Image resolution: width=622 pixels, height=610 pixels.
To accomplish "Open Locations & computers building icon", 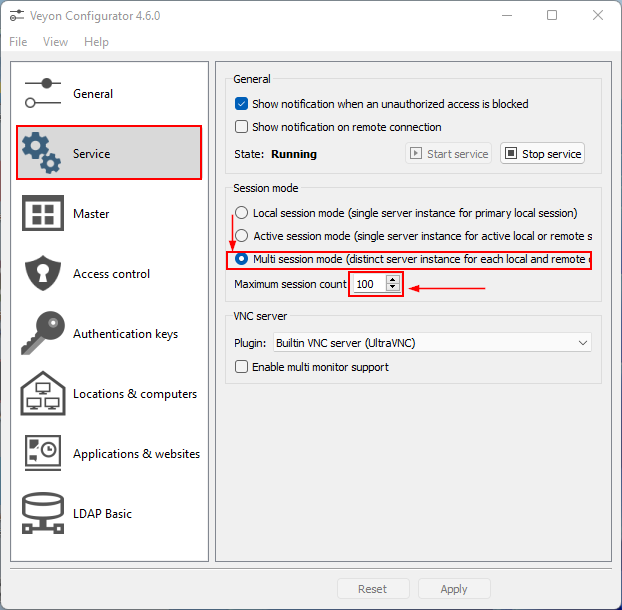I will [x=43, y=394].
